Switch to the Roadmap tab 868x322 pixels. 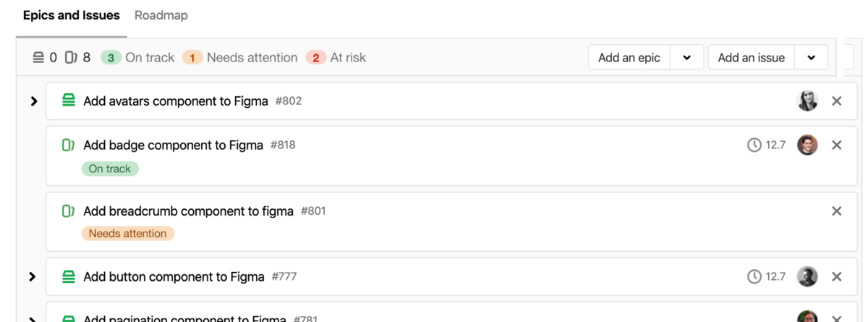(x=161, y=15)
